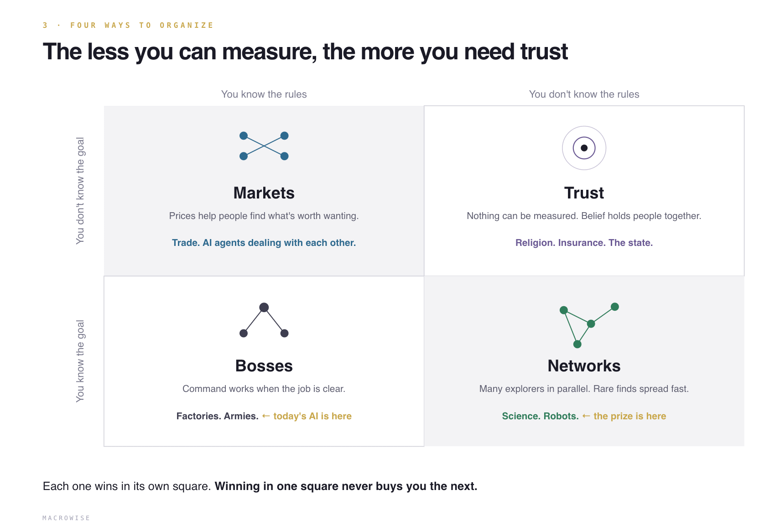Select the Markets heading
This screenshot has height=532, width=770.
click(264, 193)
